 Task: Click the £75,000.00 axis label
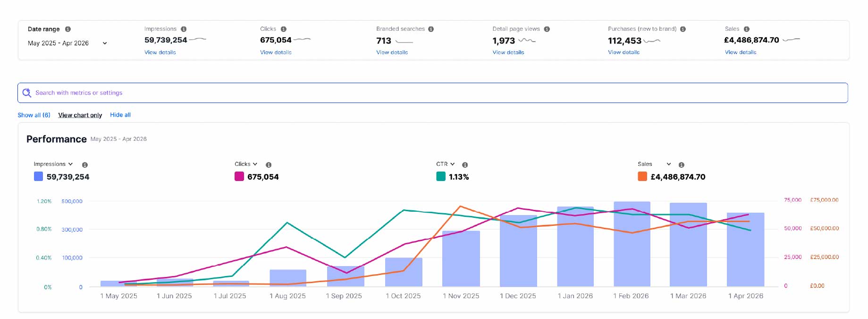click(824, 200)
